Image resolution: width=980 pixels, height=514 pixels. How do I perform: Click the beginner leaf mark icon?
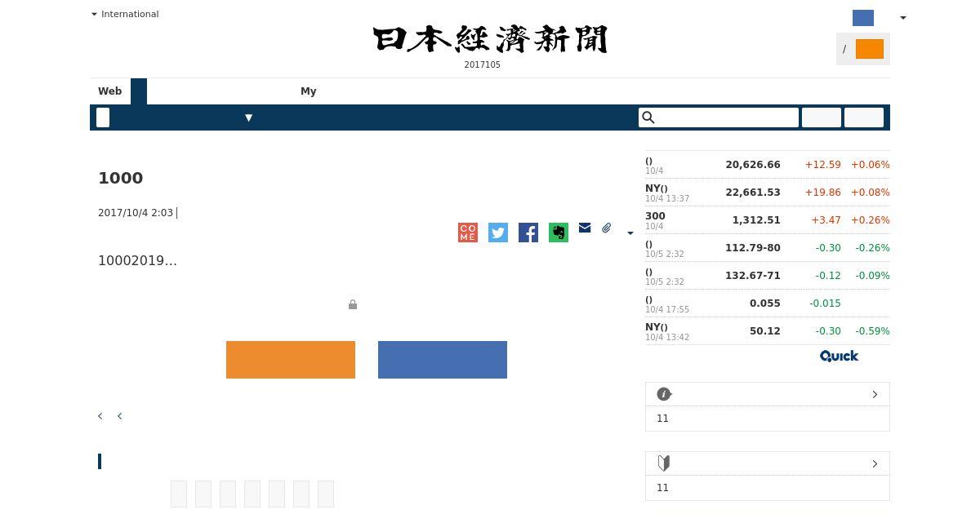664,463
